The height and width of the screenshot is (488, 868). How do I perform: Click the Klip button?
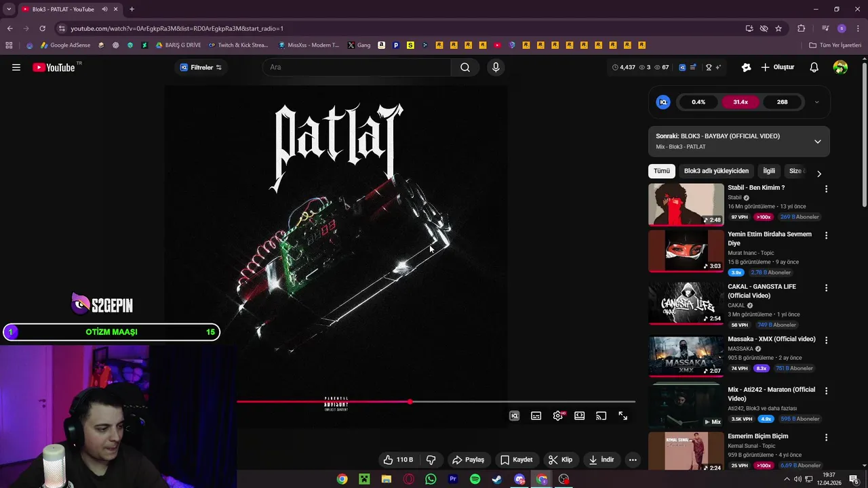[x=560, y=460]
